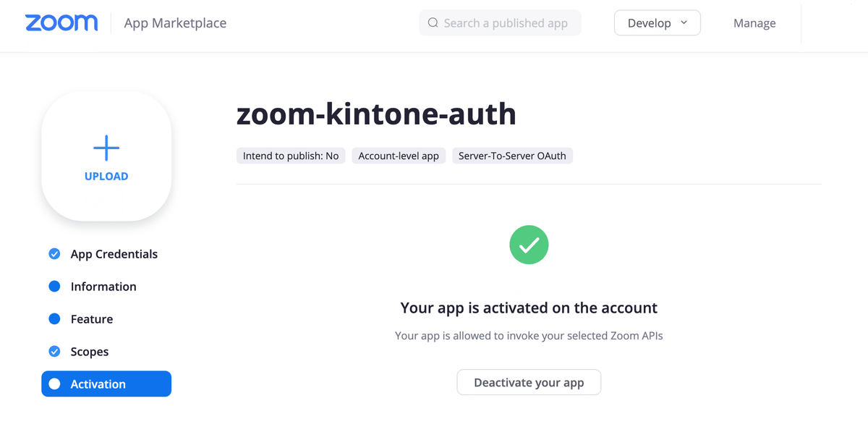Click the Activation step circle
This screenshot has height=435, width=868.
click(54, 384)
